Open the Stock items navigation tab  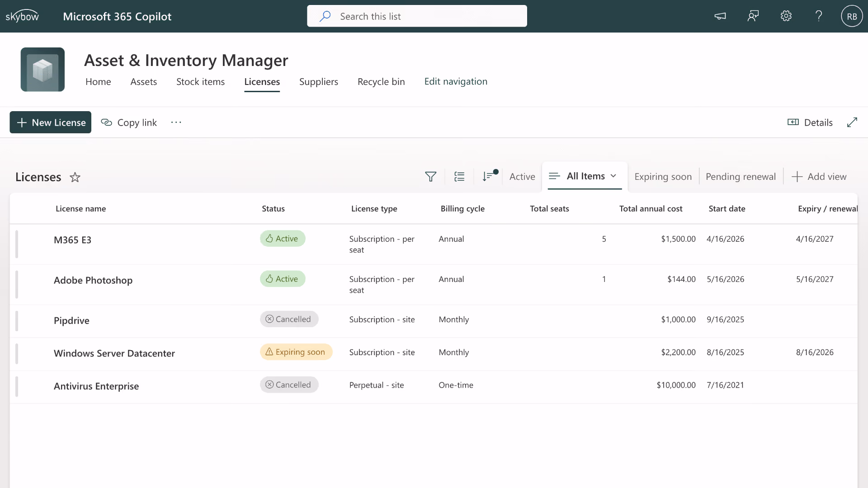click(x=200, y=82)
